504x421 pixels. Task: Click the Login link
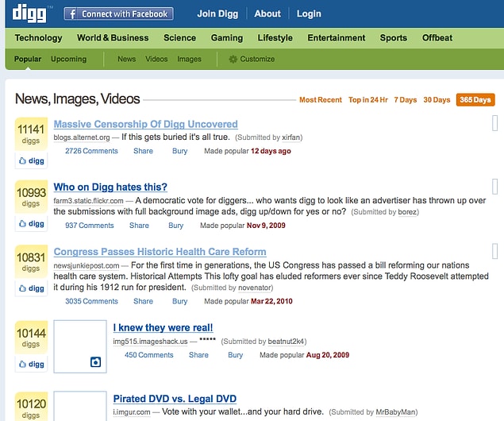(309, 14)
